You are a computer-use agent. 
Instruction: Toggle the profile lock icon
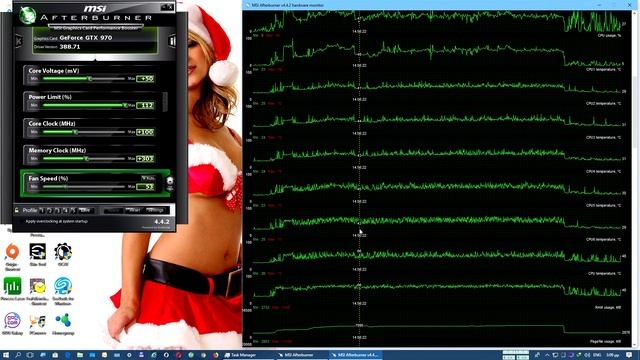point(17,210)
